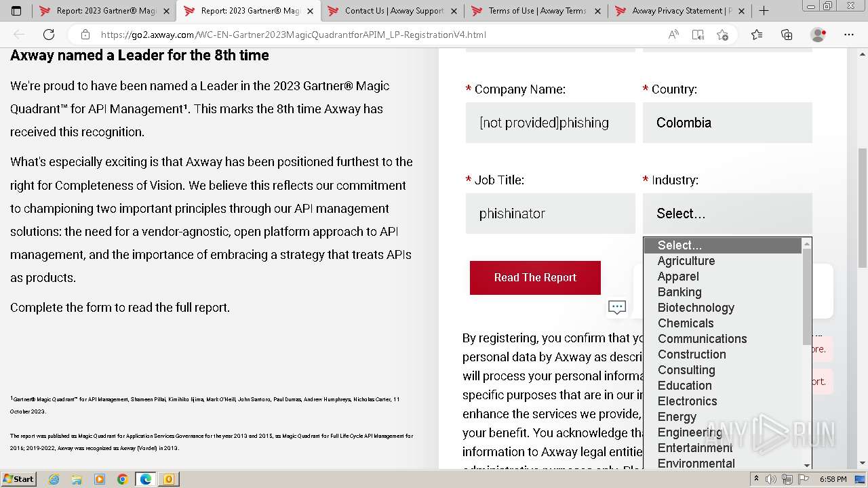
Task: Choose Construction in industry list
Action: [723, 354]
